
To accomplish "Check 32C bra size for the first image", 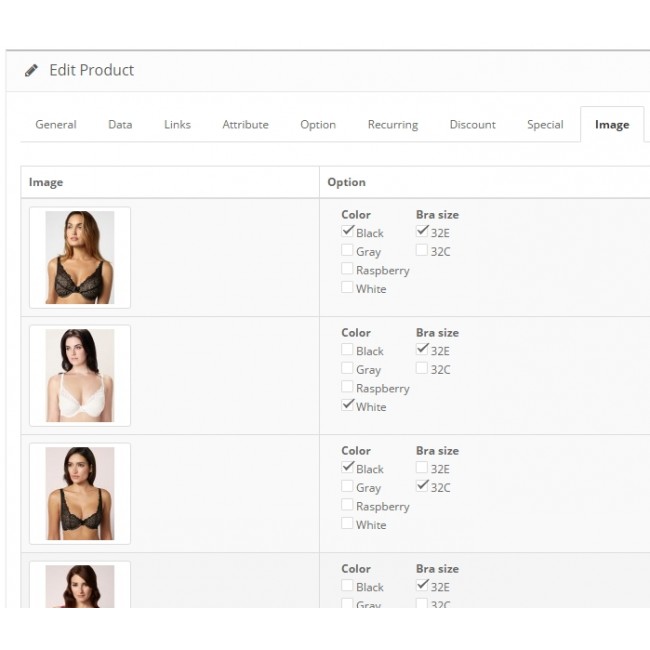I will 422,250.
